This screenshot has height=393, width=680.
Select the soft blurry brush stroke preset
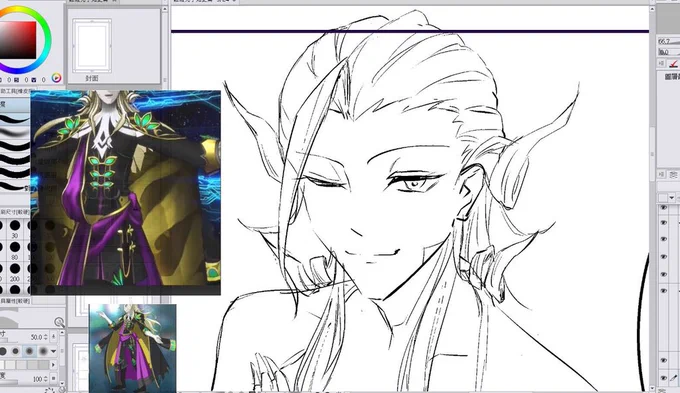click(x=15, y=131)
